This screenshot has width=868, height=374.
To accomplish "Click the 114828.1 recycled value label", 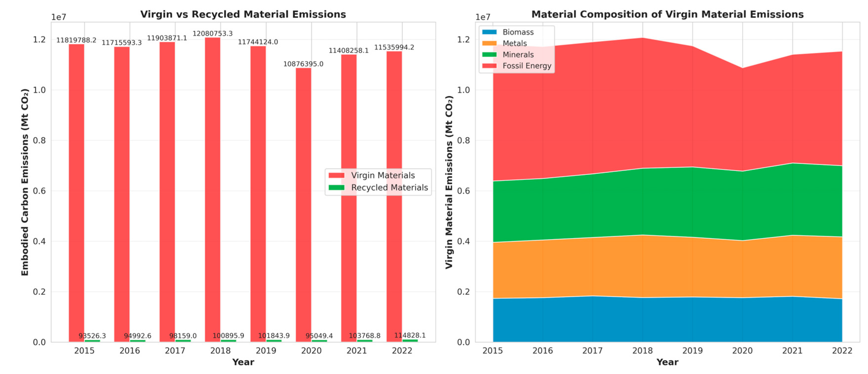I will [x=410, y=335].
